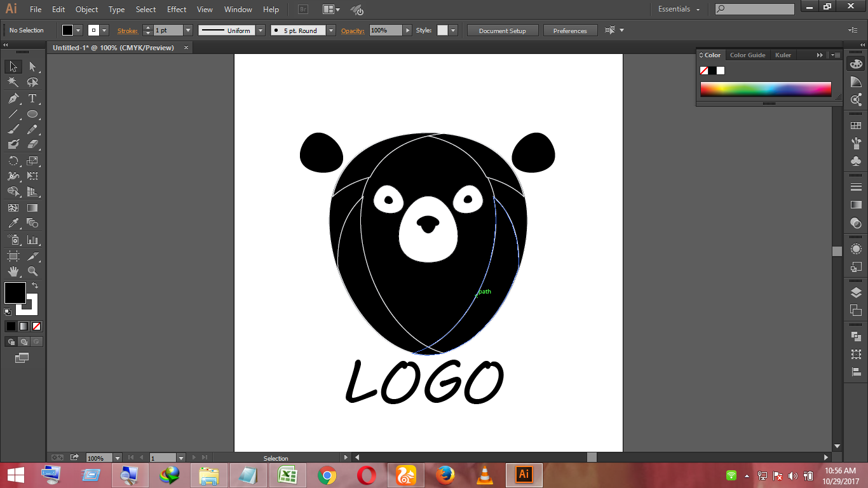
Task: Set paint mode to Gradient
Action: click(24, 326)
